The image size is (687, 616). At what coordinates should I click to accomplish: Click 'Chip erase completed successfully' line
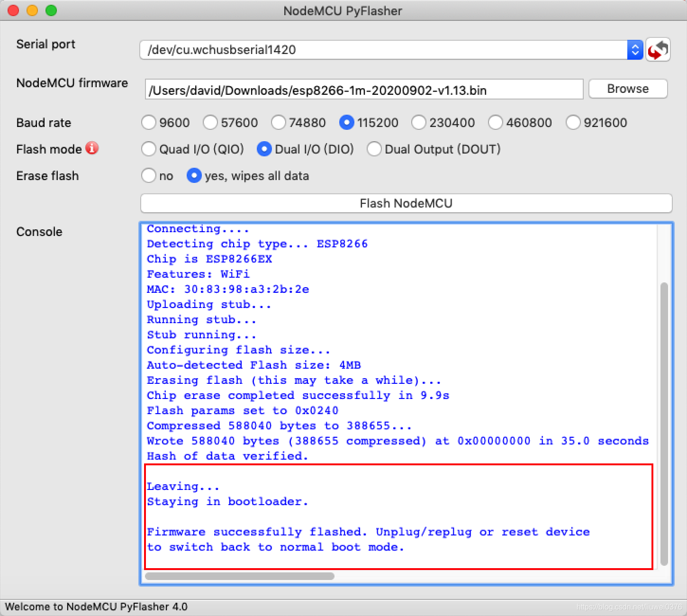pos(298,396)
